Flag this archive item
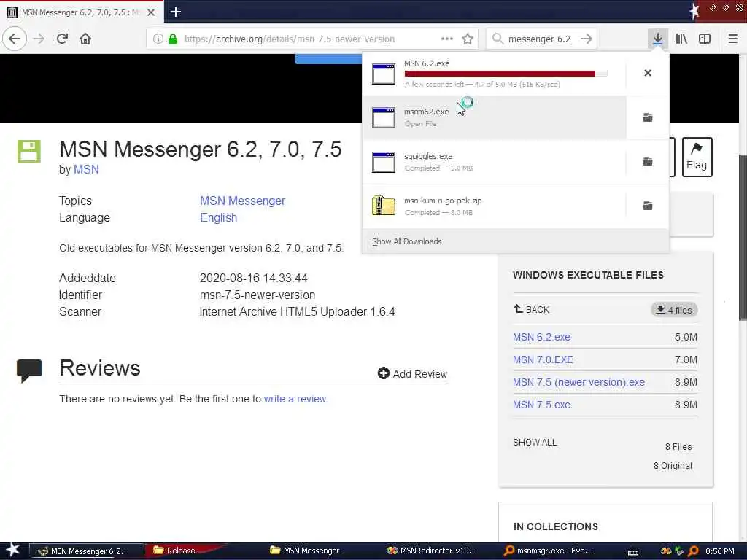 click(697, 157)
